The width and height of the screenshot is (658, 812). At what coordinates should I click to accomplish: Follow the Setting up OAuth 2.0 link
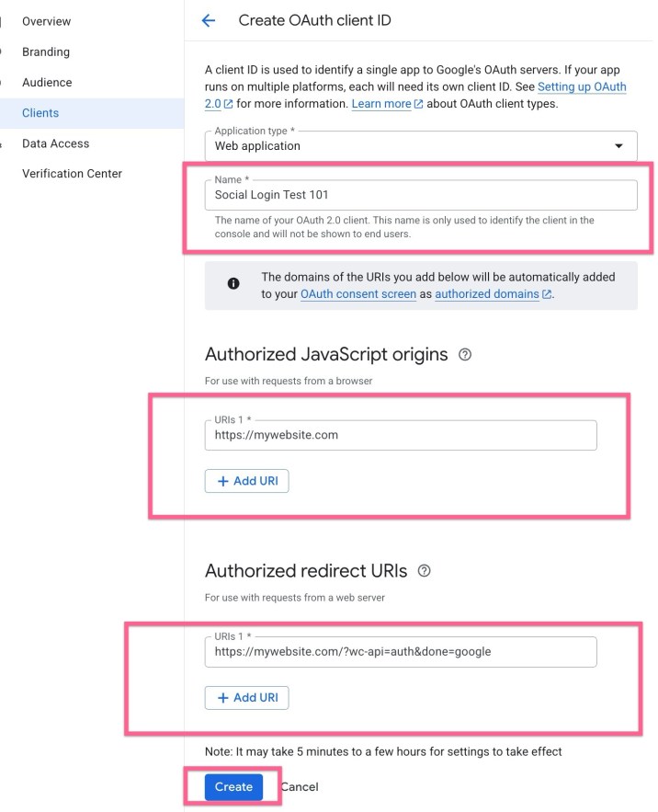582,87
